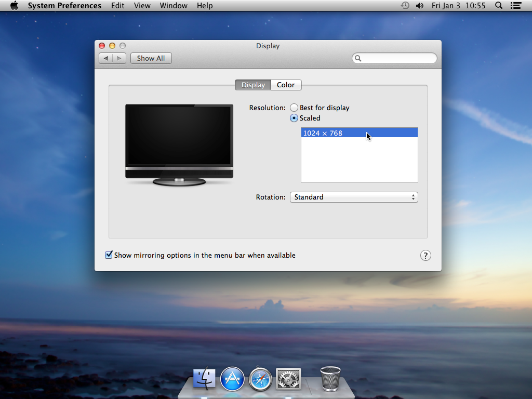532x399 pixels.
Task: Open the Window menu
Action: (174, 5)
